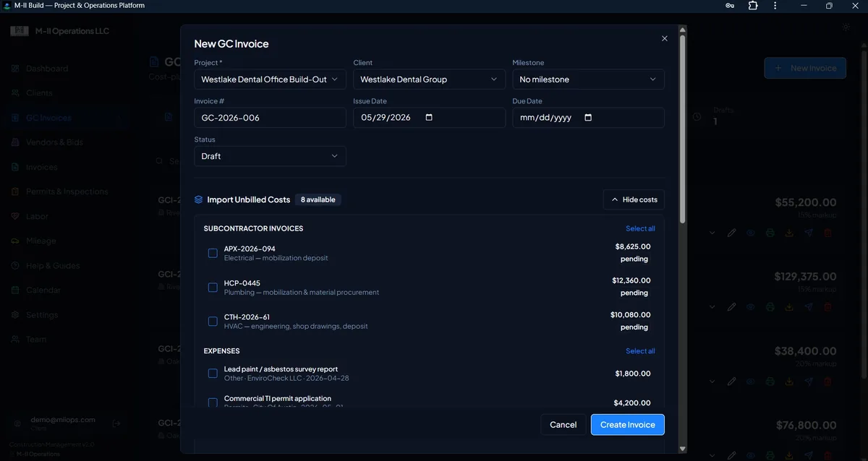Image resolution: width=868 pixels, height=461 pixels.
Task: Open Team in the sidebar
Action: (x=36, y=339)
